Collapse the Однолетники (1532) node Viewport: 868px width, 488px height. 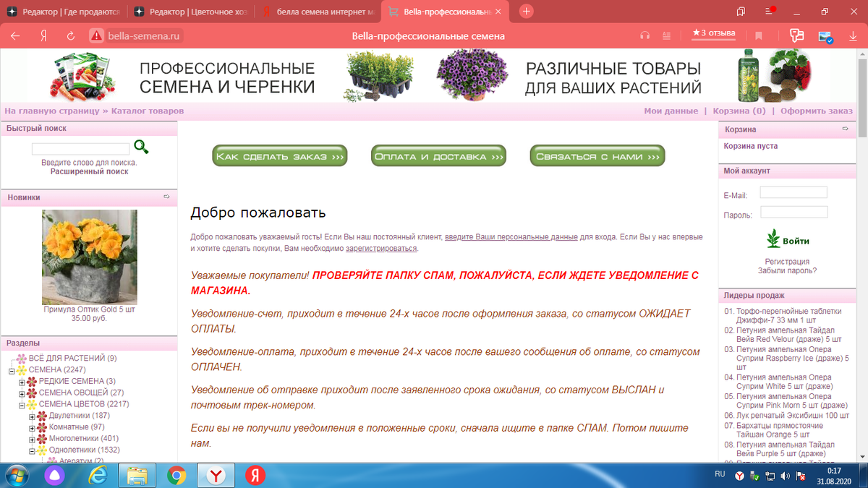pos(32,450)
